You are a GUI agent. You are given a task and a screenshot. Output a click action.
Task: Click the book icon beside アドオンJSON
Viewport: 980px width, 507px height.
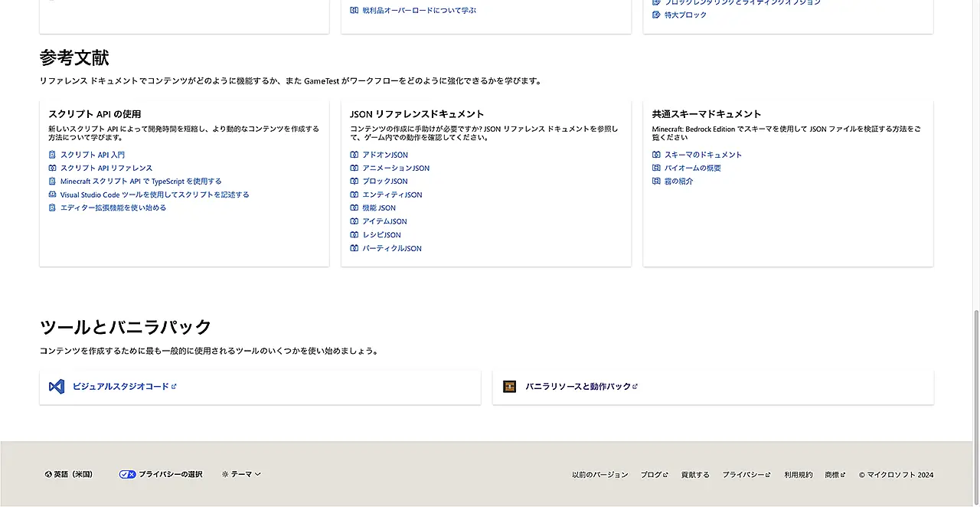(x=354, y=155)
